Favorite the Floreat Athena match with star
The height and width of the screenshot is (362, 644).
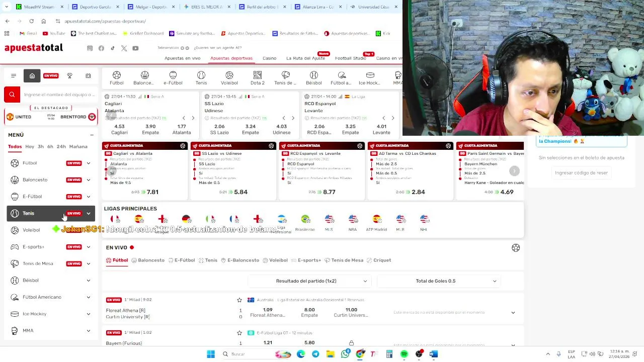[239, 300]
